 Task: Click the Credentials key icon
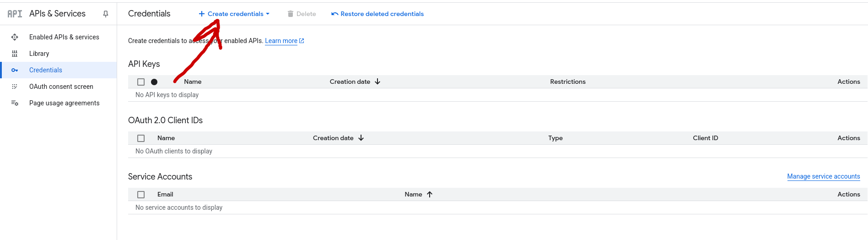15,70
